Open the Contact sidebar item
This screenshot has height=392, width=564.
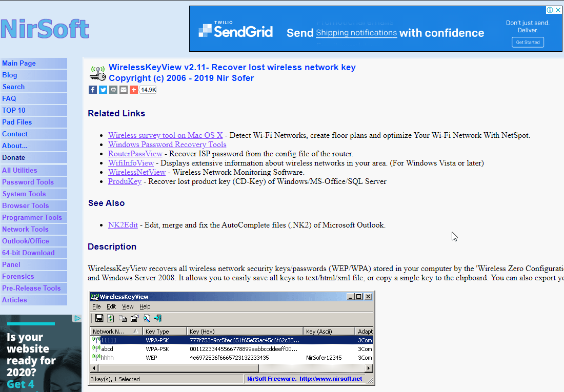point(34,134)
